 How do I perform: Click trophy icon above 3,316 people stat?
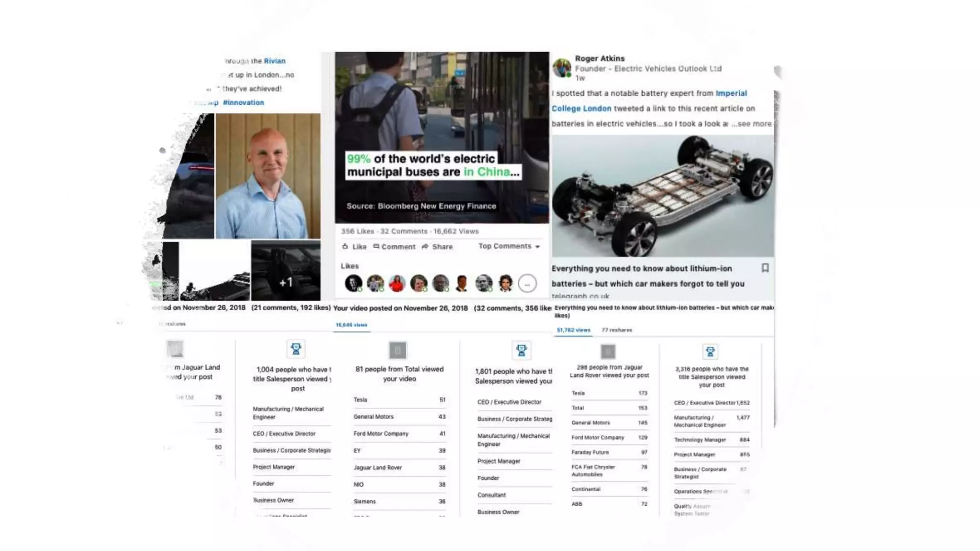point(710,352)
